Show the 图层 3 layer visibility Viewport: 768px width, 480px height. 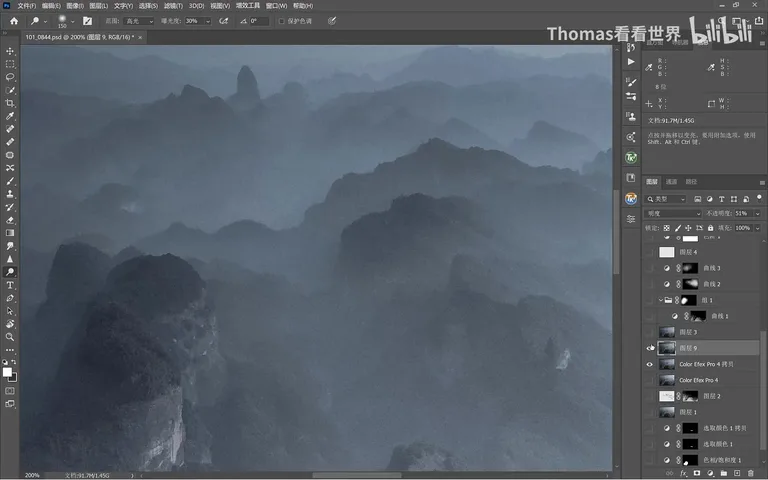[x=649, y=332]
